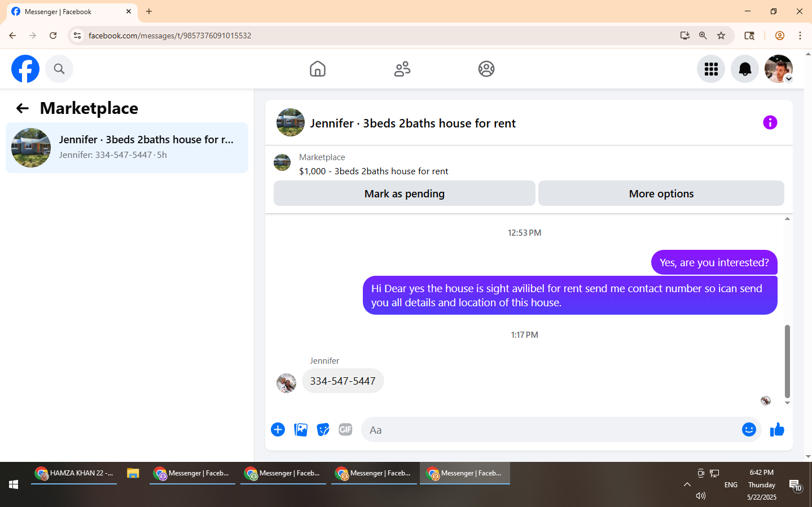Open Facebook search
The height and width of the screenshot is (507, 812).
click(59, 69)
